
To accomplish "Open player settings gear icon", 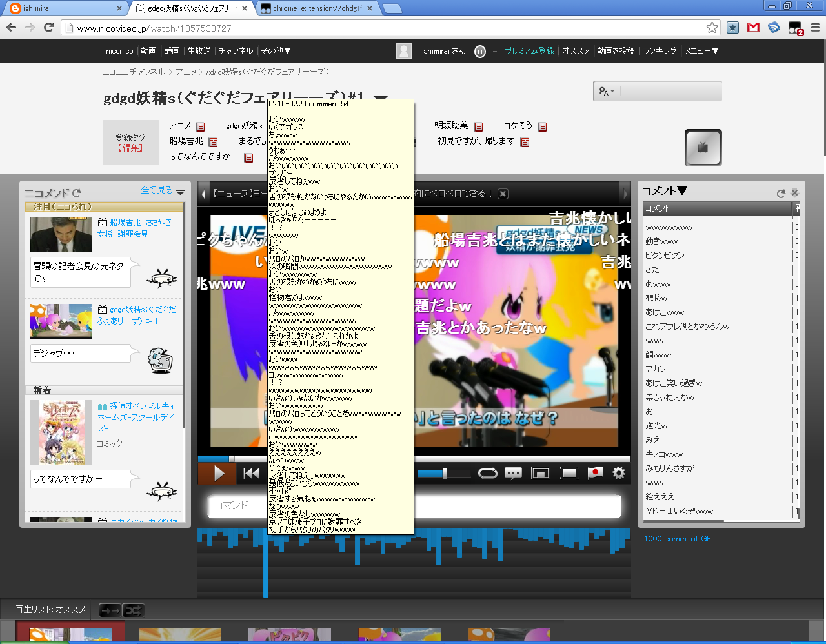I will (619, 474).
